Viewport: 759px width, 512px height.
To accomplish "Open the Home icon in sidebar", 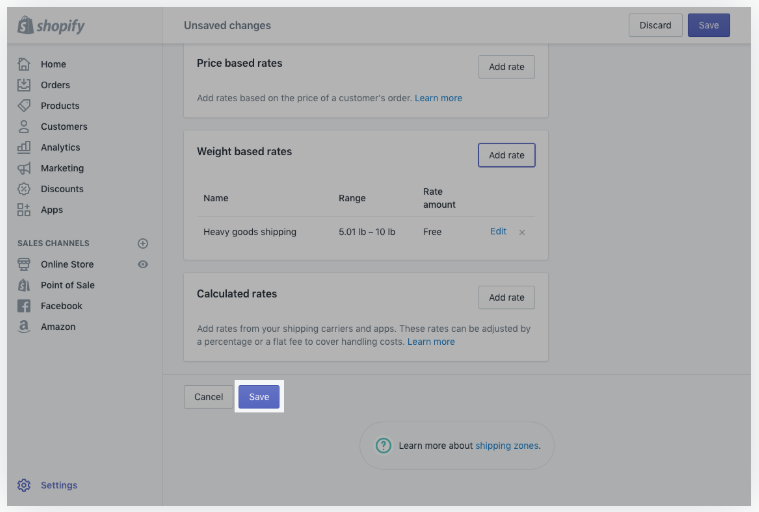I will [24, 64].
